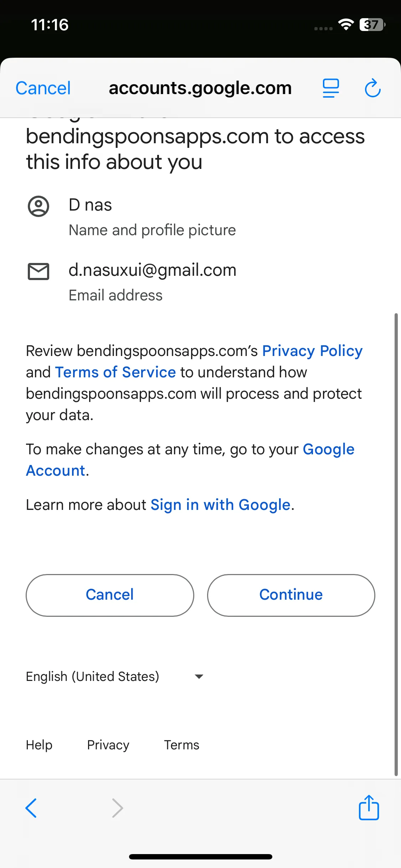
Task: Open the Terms of Service link
Action: (x=115, y=372)
